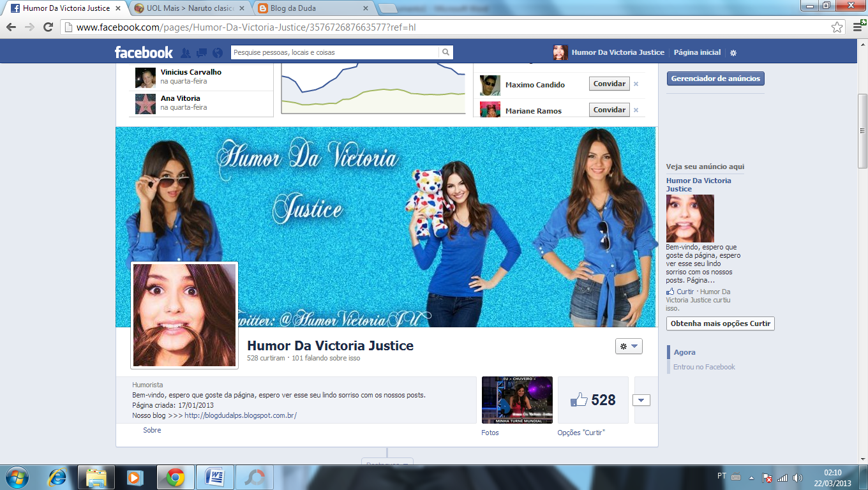Dismiss the Maximo Candido invite suggestion

636,84
